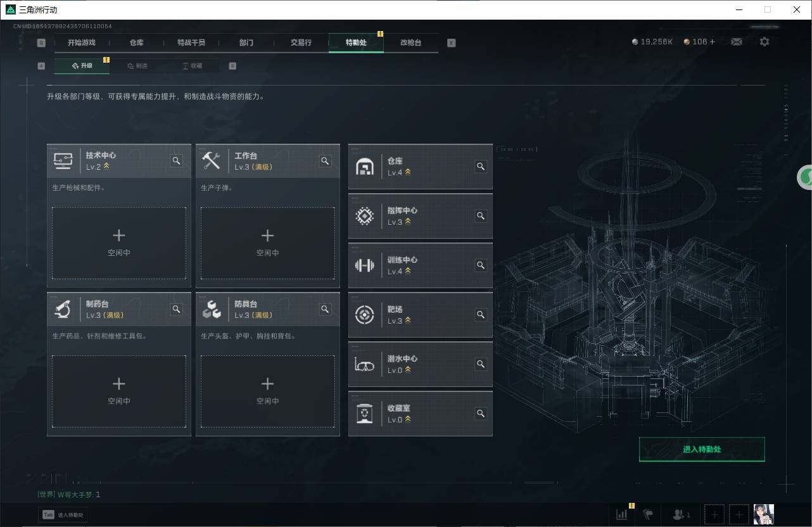Image resolution: width=812 pixels, height=527 pixels.
Task: Select the 制造 sub-tab
Action: click(x=137, y=66)
